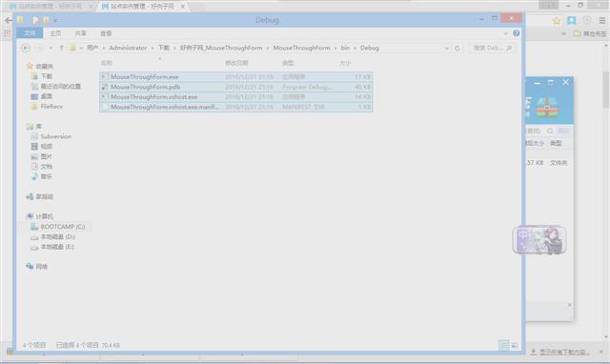Click MouseThroughForm in the address path
This screenshot has height=364, width=610.
pyautogui.click(x=301, y=49)
